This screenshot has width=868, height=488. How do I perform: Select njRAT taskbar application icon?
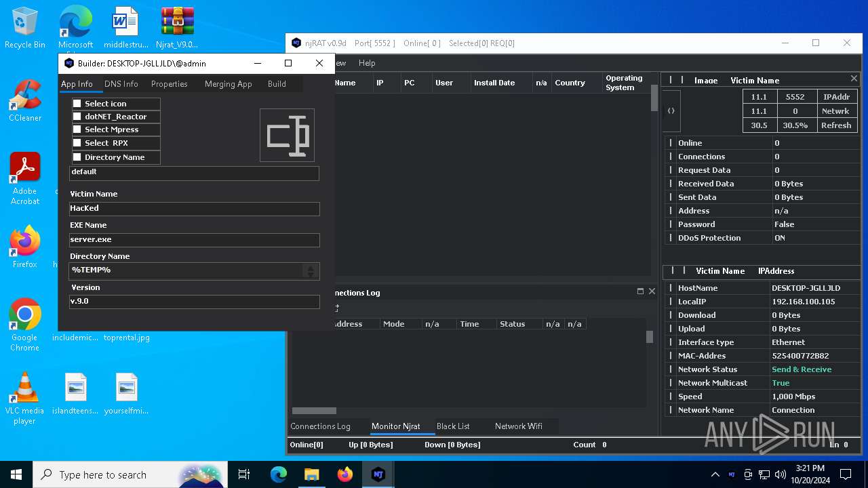[378, 474]
